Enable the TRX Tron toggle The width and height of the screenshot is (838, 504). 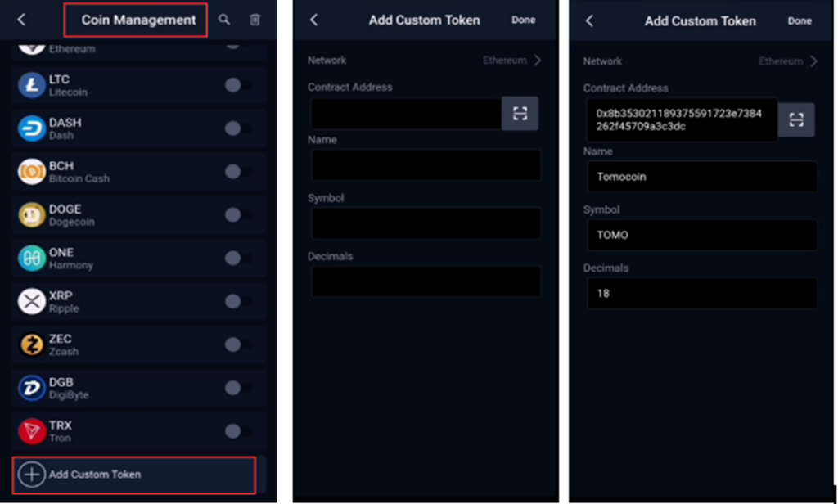[x=238, y=431]
